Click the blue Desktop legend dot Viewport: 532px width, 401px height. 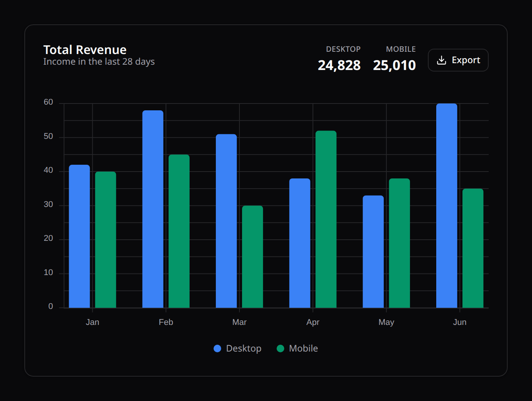217,348
